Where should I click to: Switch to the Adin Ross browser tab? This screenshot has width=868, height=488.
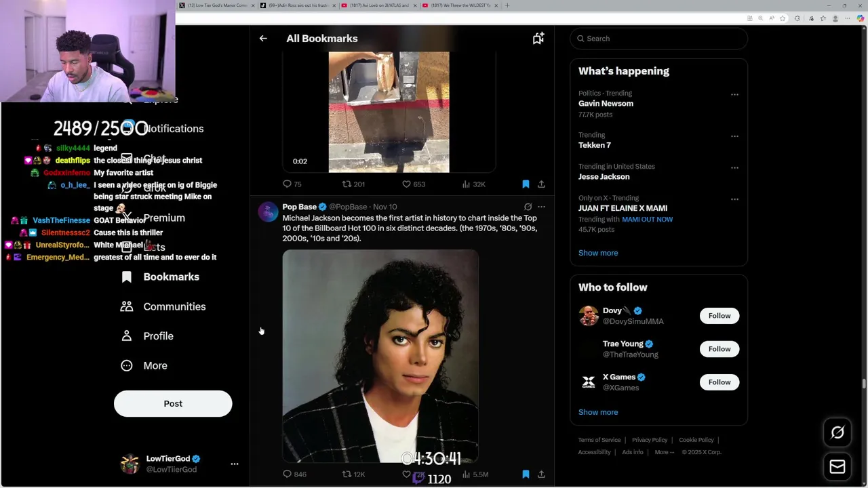click(x=298, y=5)
